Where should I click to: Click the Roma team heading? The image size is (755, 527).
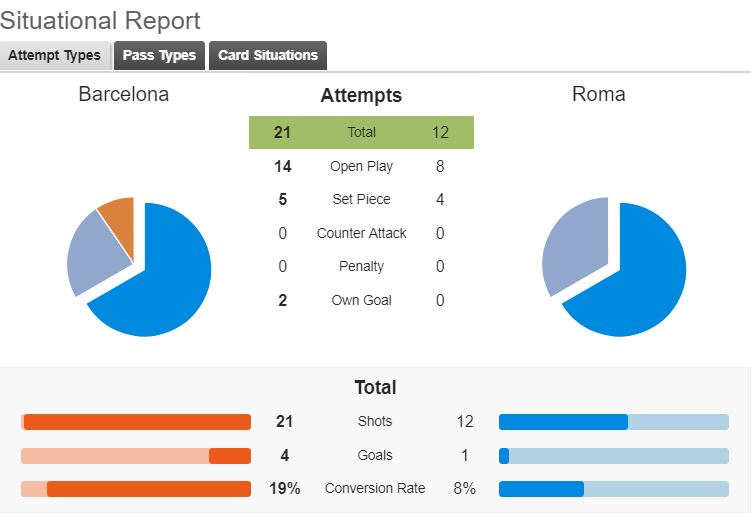598,95
